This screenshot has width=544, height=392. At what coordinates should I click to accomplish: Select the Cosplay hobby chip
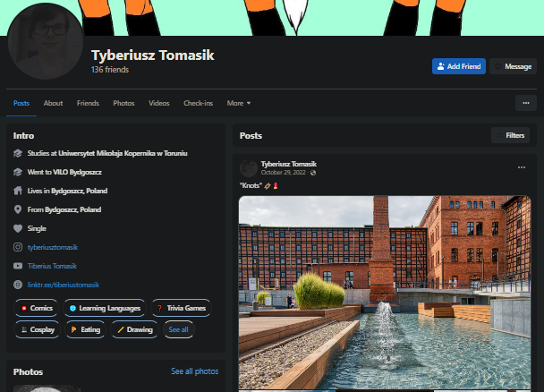pyautogui.click(x=37, y=329)
